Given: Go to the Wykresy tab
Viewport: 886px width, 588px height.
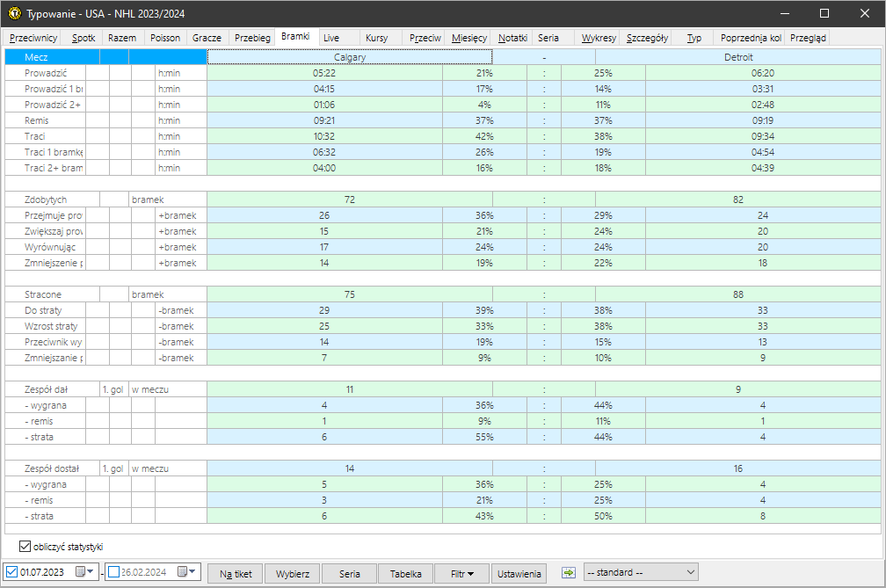Looking at the screenshot, I should (x=599, y=38).
